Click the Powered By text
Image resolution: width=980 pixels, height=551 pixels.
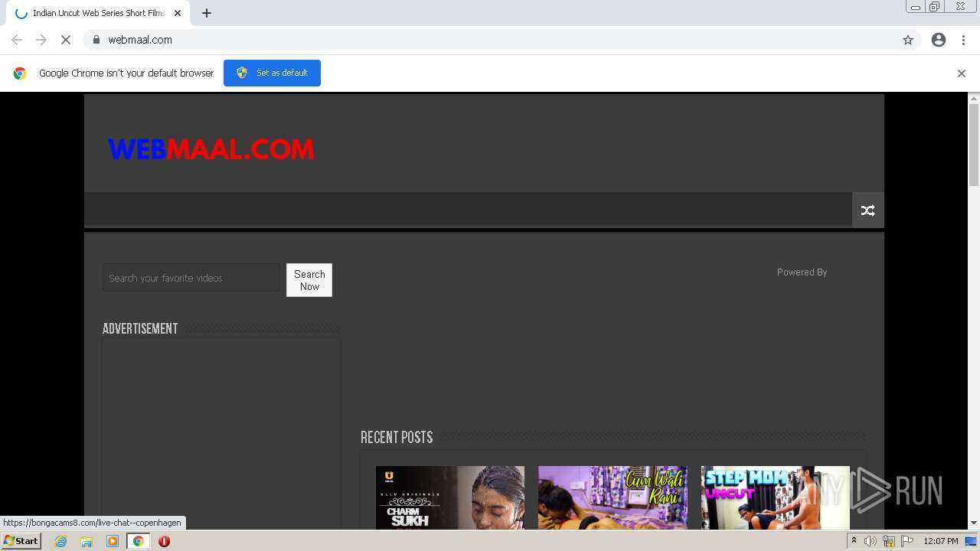(802, 272)
